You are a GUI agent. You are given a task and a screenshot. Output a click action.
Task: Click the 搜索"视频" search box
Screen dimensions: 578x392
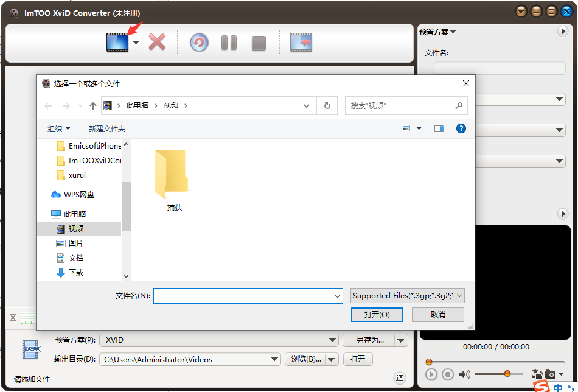406,106
